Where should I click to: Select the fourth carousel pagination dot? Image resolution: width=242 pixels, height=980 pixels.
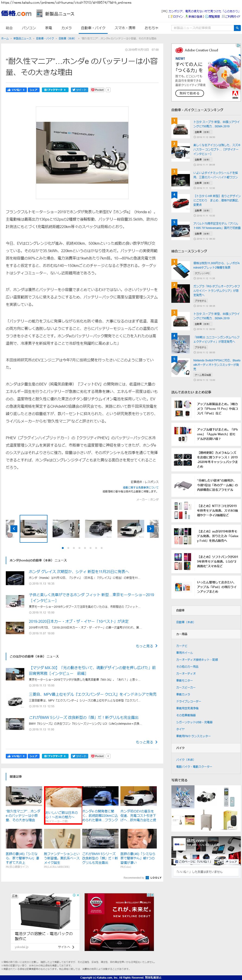[79, 548]
